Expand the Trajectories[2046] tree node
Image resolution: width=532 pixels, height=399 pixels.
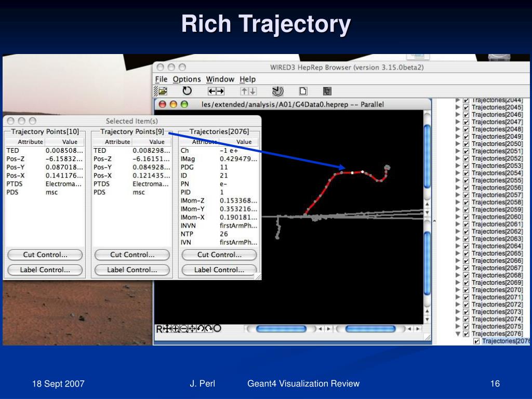tap(458, 115)
